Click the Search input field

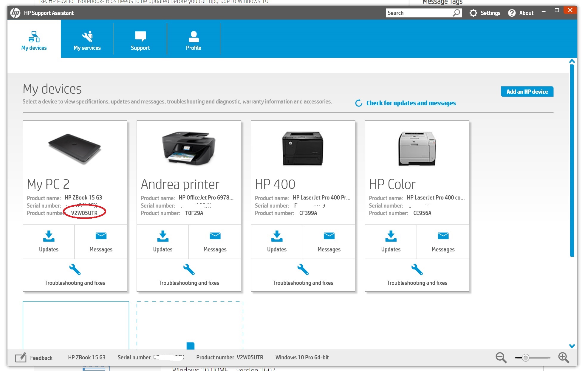click(x=419, y=13)
